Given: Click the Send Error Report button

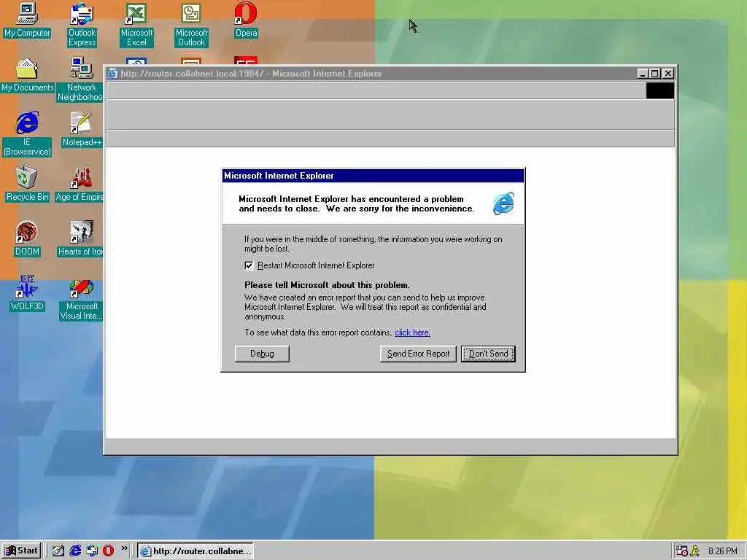Looking at the screenshot, I should click(x=418, y=354).
